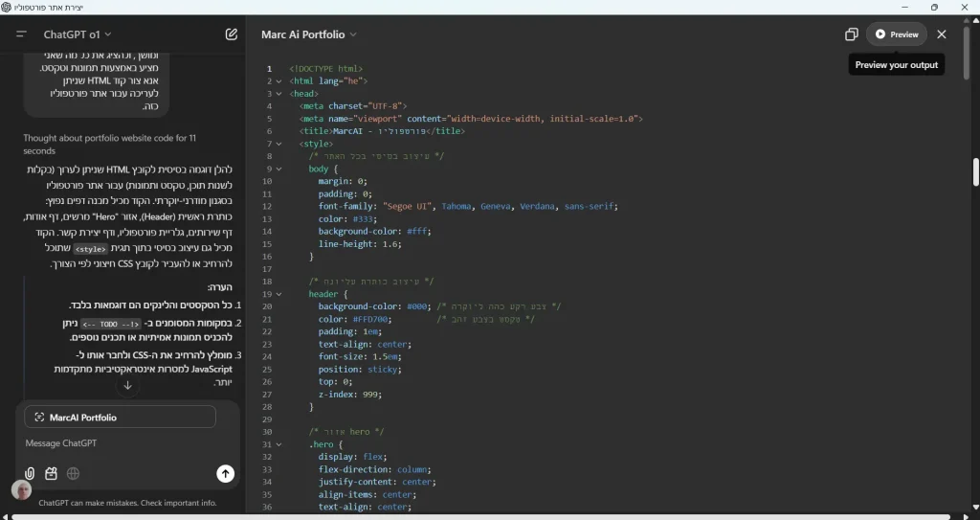Click the #000 background-color value on line 20

(x=416, y=306)
